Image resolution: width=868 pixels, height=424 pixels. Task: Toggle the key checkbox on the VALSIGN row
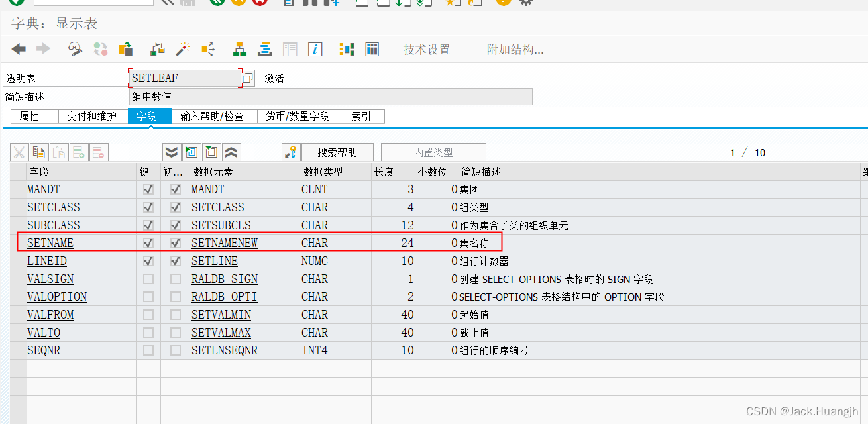click(x=148, y=279)
